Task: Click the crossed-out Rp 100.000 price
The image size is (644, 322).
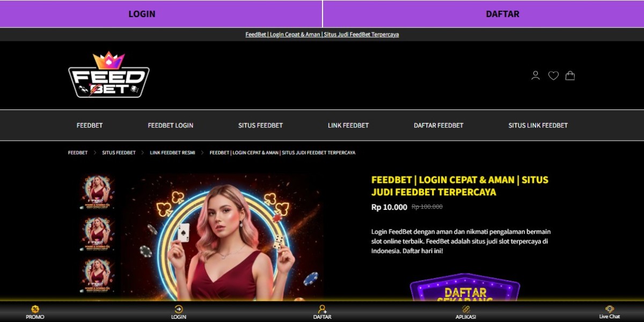Action: (427, 207)
